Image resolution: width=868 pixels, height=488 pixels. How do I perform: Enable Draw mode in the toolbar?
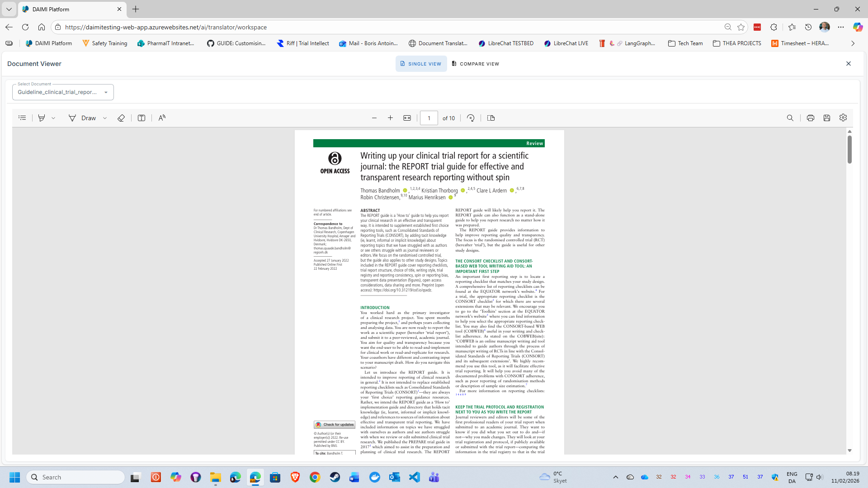(x=86, y=118)
